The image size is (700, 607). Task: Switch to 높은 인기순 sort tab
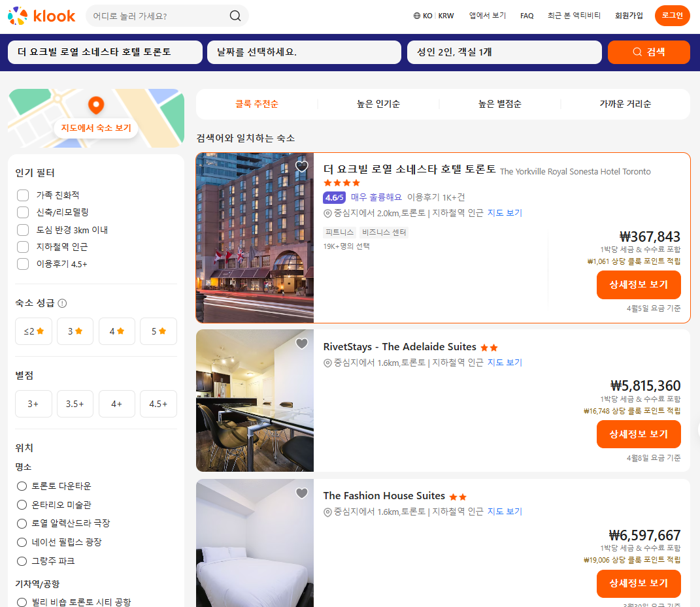378,104
